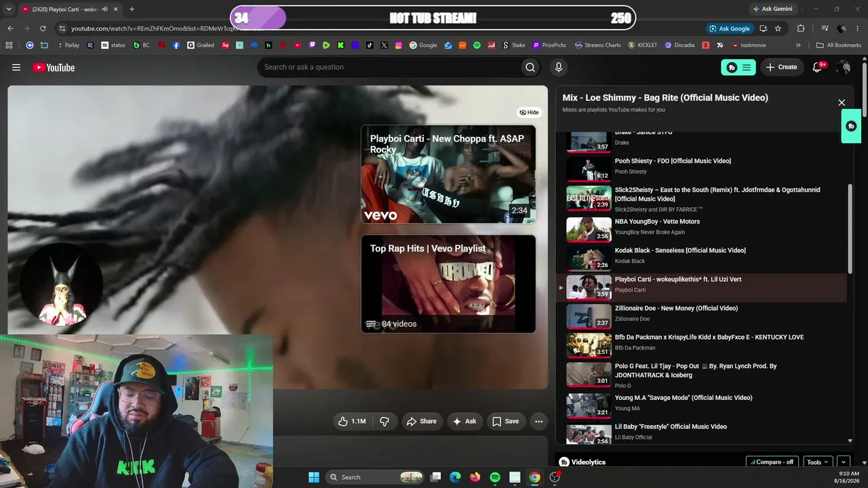Start voice search with the microphone
The width and height of the screenshot is (868, 488).
pyautogui.click(x=559, y=67)
